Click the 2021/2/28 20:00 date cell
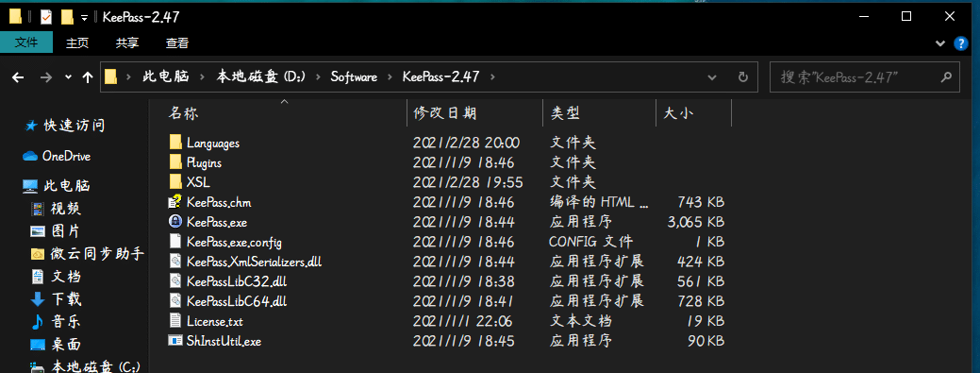Viewport: 980px width, 373px height. (466, 142)
